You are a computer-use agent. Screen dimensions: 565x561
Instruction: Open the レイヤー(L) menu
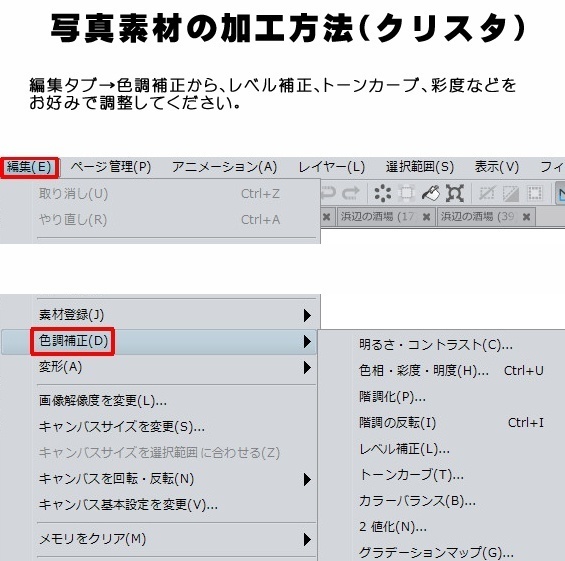(x=332, y=167)
